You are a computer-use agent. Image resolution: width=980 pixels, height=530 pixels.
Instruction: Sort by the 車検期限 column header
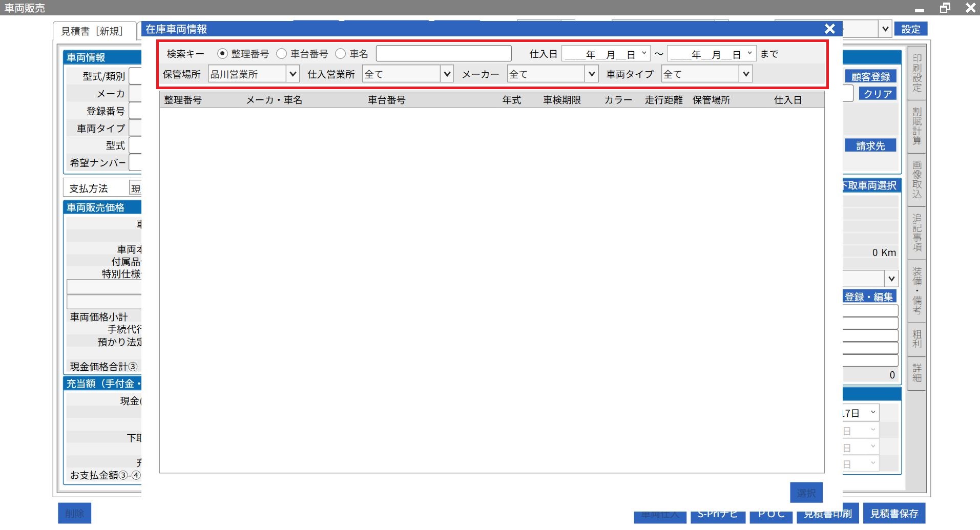coord(562,100)
